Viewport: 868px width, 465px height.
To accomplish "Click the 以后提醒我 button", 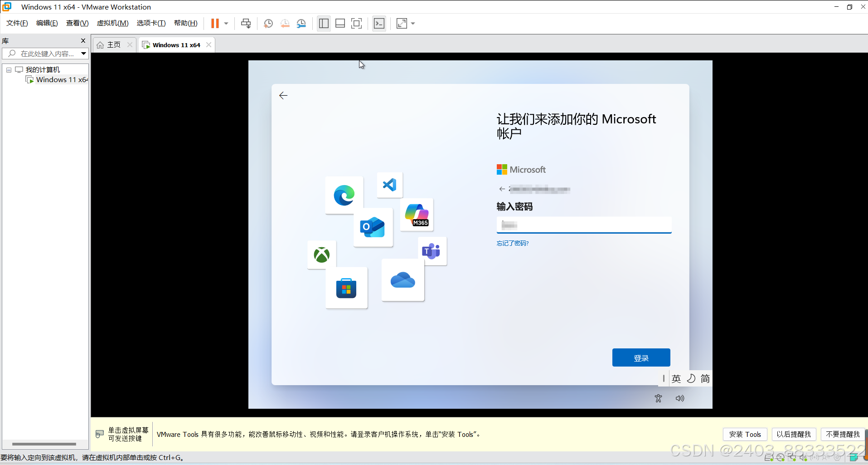I will (x=794, y=434).
